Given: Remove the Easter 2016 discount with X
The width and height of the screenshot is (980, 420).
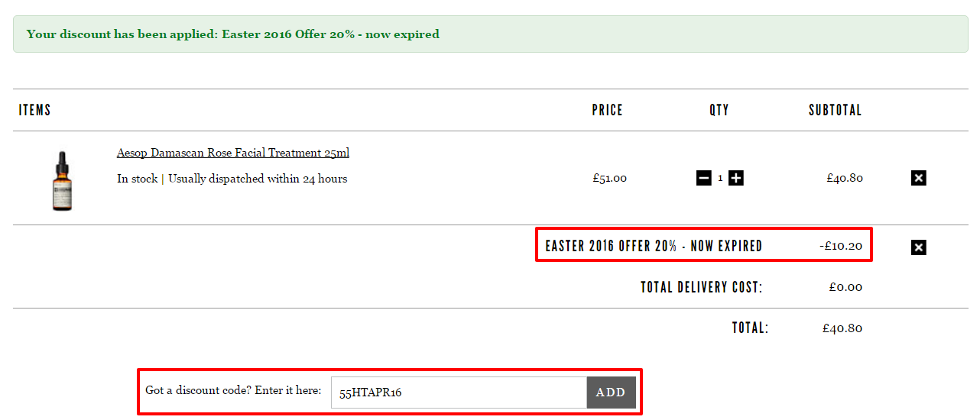Looking at the screenshot, I should [919, 247].
